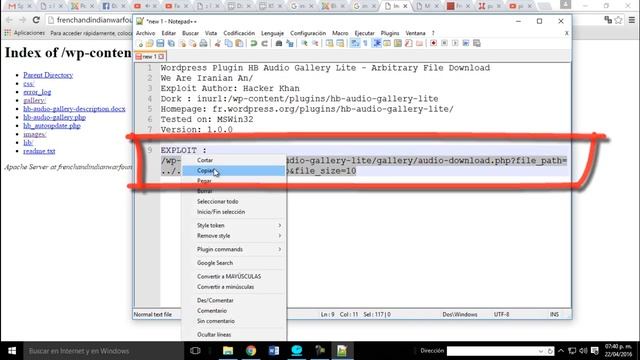This screenshot has height=360, width=640.
Task: Click the Playback macro icon
Action: [455, 43]
